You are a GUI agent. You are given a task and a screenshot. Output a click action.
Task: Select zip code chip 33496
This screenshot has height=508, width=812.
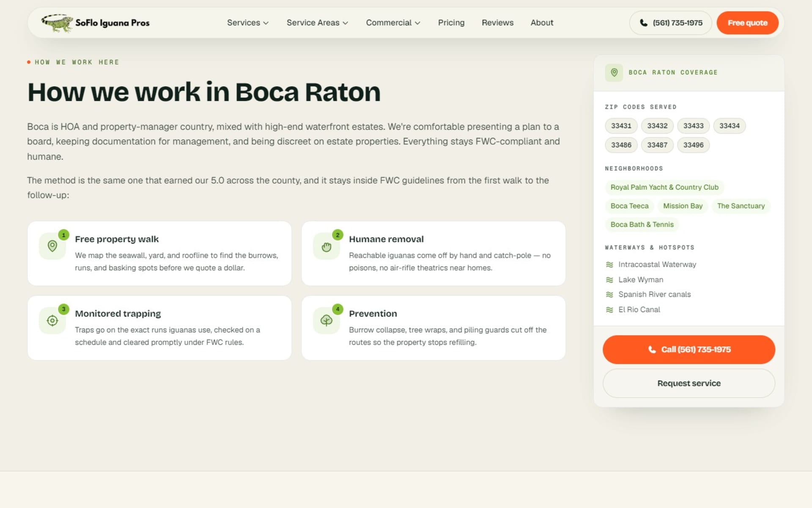click(x=694, y=145)
